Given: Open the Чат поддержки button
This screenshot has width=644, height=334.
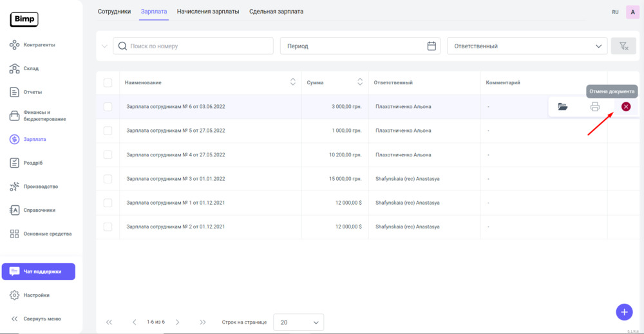Looking at the screenshot, I should tap(39, 272).
